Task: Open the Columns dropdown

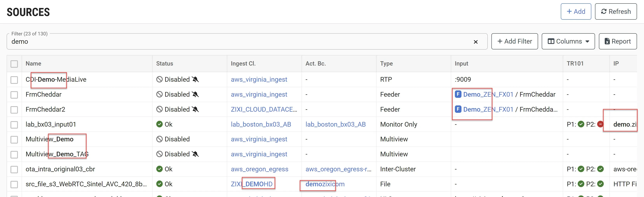Action: tap(568, 41)
